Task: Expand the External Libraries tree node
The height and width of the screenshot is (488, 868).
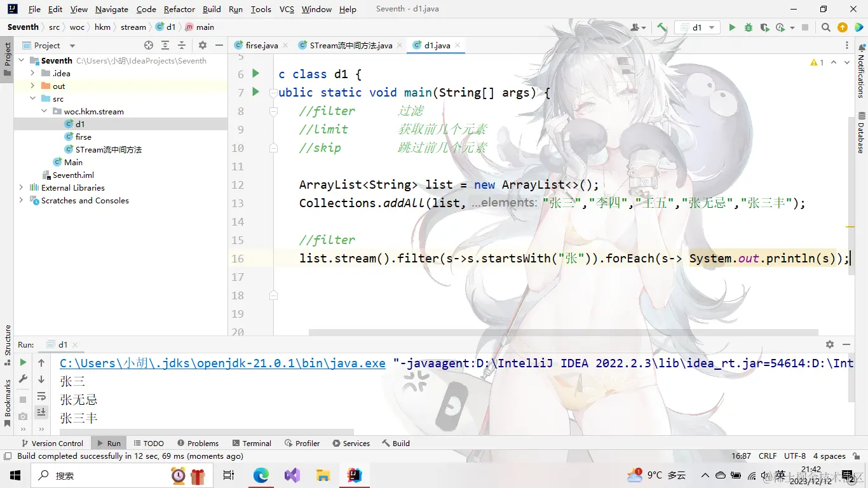Action: coord(21,187)
